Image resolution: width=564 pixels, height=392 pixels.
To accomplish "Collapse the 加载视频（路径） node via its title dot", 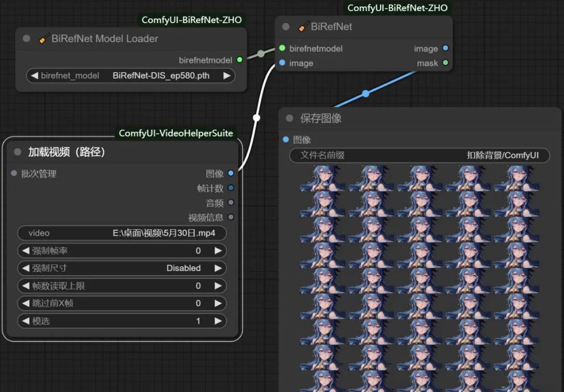I will [x=17, y=152].
